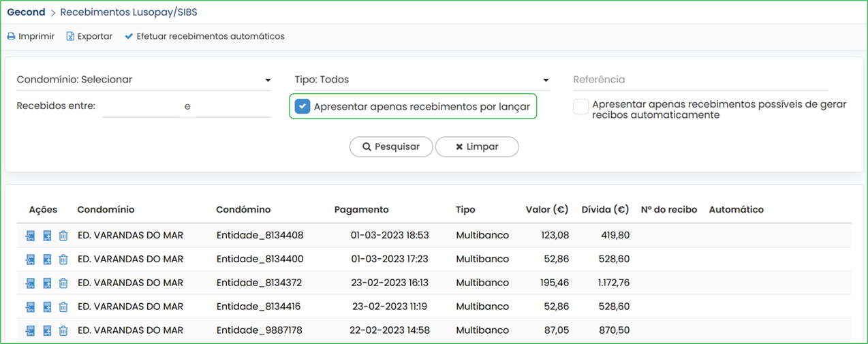Click the add-receipt icon for Entidade_8134372

(x=47, y=283)
